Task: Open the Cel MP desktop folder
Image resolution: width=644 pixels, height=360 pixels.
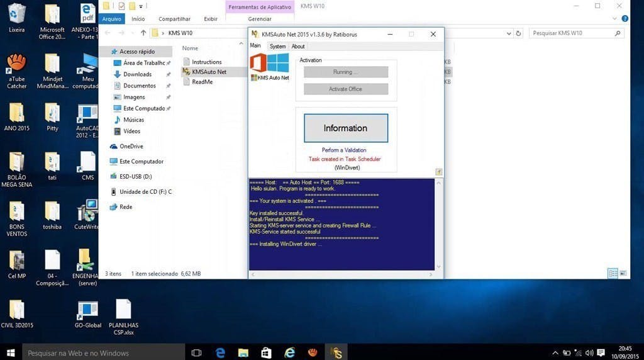Action: click(x=16, y=264)
